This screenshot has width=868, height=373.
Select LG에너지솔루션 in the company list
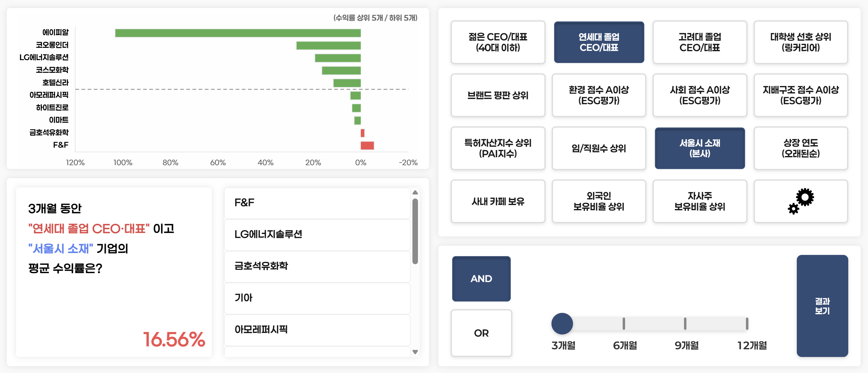click(x=317, y=235)
